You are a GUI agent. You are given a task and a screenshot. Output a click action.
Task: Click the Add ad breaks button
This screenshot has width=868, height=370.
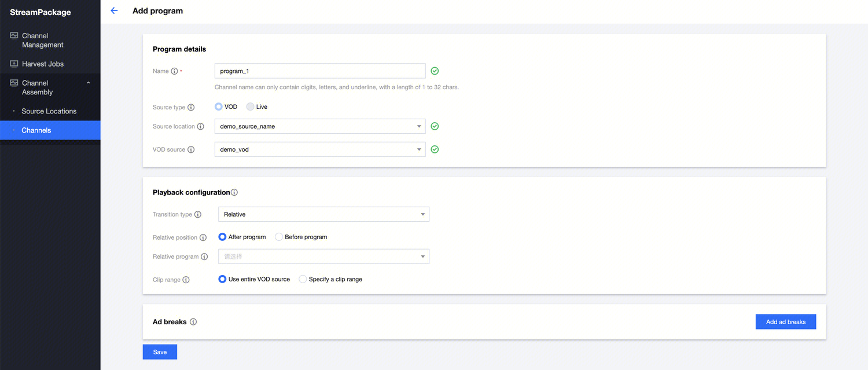785,322
